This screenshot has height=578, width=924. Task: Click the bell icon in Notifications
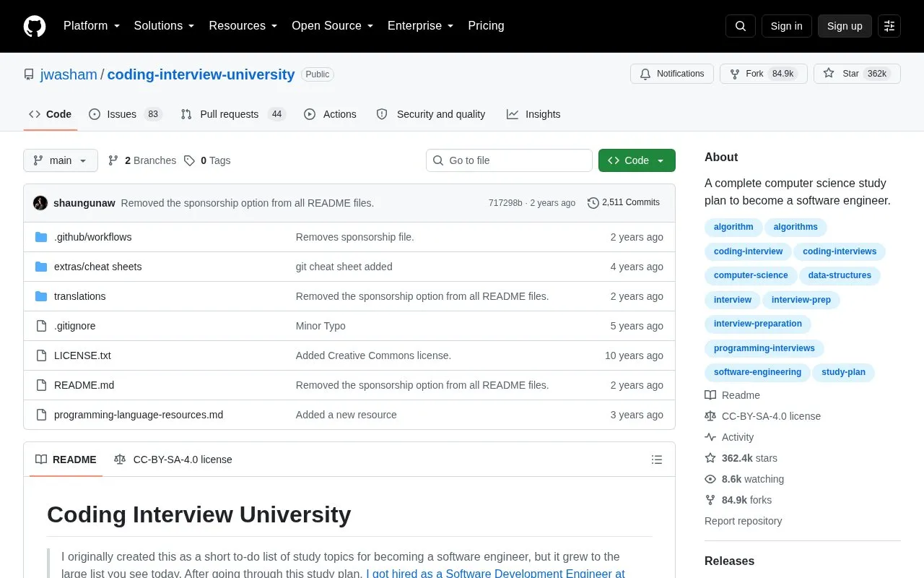[645, 74]
